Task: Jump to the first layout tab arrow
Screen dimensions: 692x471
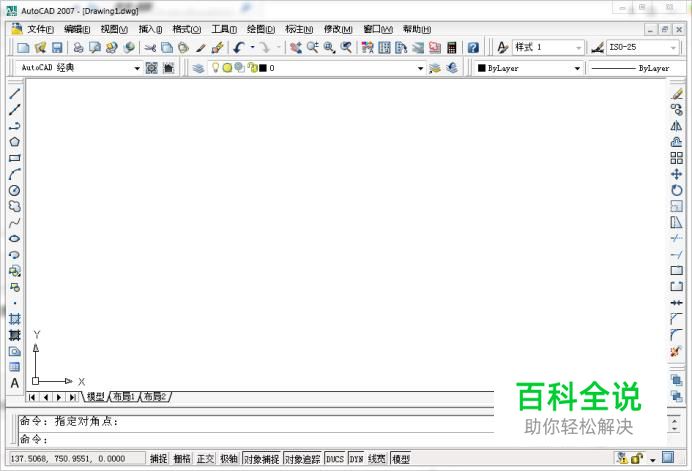Action: [32, 397]
